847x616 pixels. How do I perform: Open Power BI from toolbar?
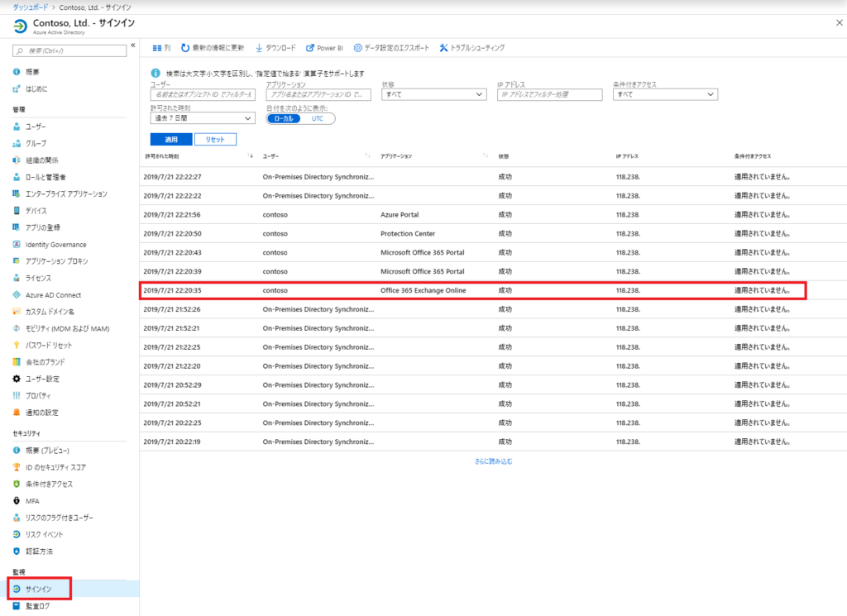point(324,48)
